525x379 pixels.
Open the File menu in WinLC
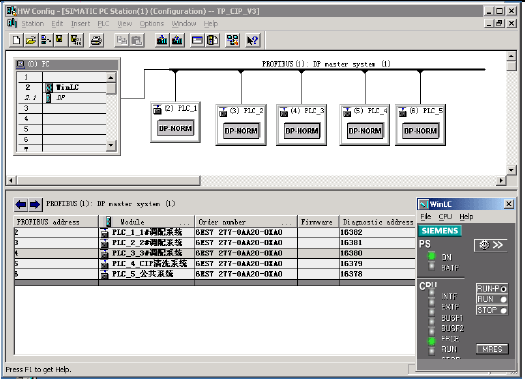(426, 217)
